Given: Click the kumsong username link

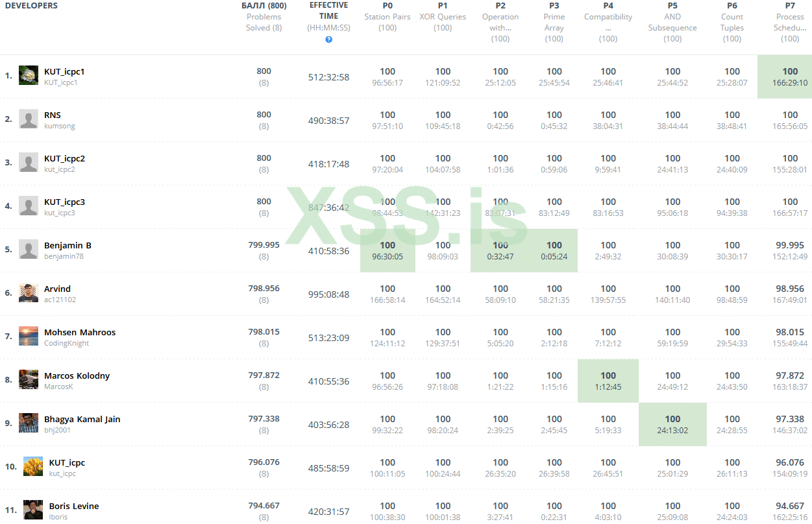Looking at the screenshot, I should [x=59, y=126].
